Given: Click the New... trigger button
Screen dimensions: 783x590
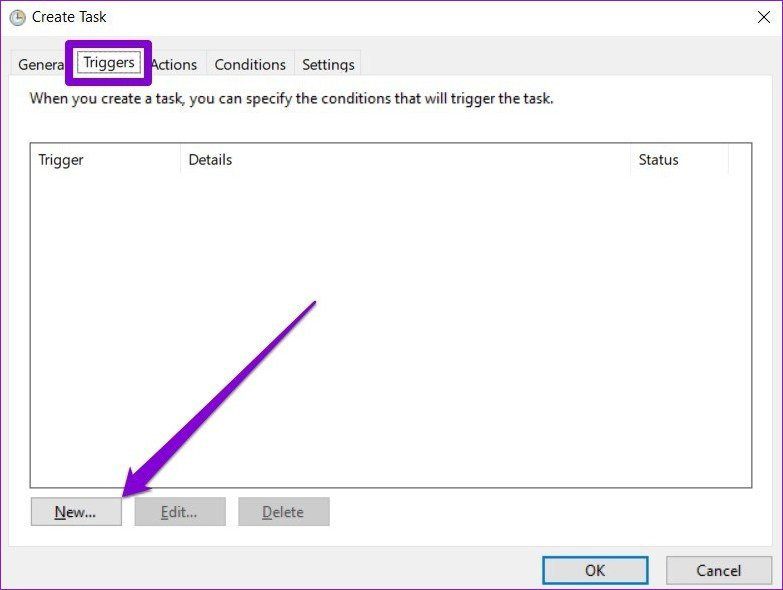Looking at the screenshot, I should pos(76,512).
